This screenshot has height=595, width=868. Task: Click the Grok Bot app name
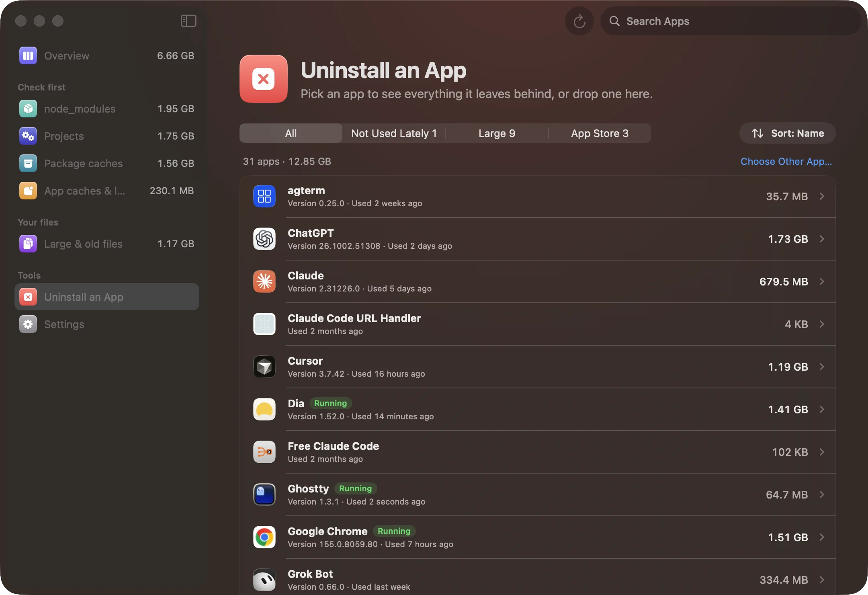click(310, 574)
